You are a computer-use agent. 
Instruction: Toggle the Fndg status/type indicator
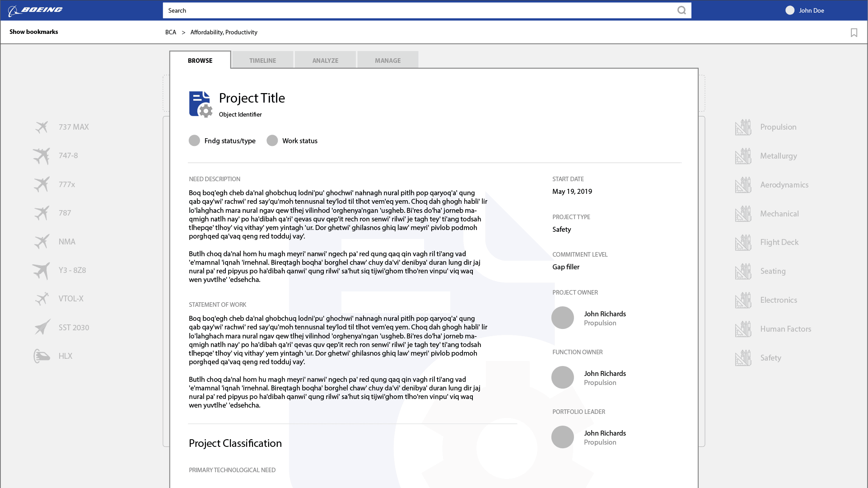coord(194,141)
